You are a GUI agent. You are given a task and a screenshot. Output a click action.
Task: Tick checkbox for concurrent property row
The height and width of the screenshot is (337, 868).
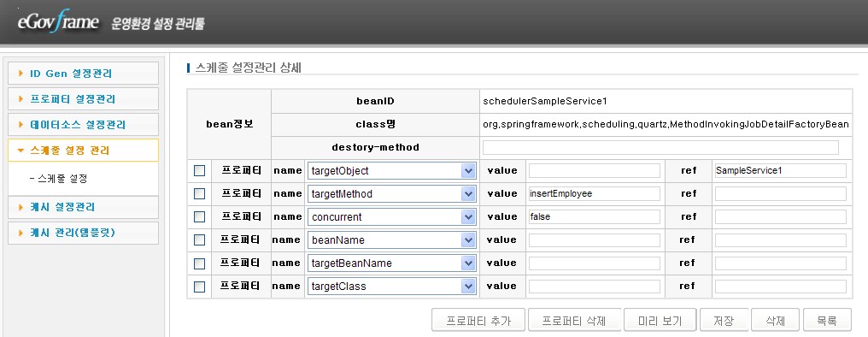(199, 216)
